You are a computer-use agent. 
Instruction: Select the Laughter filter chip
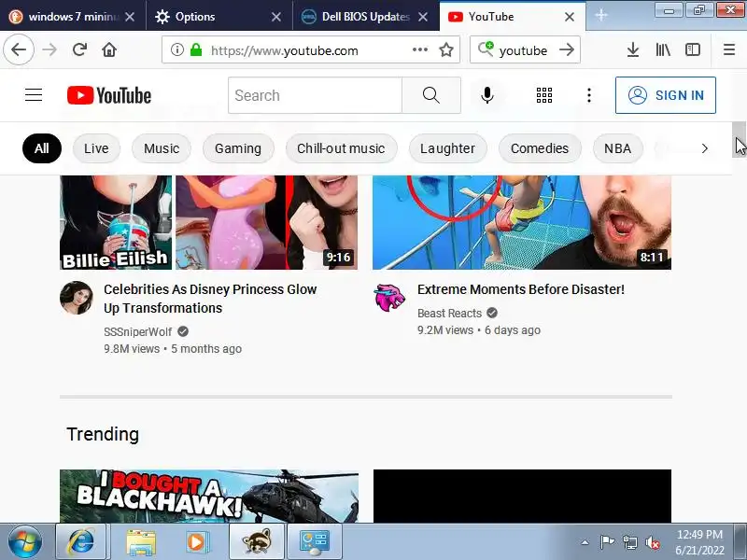pyautogui.click(x=448, y=148)
